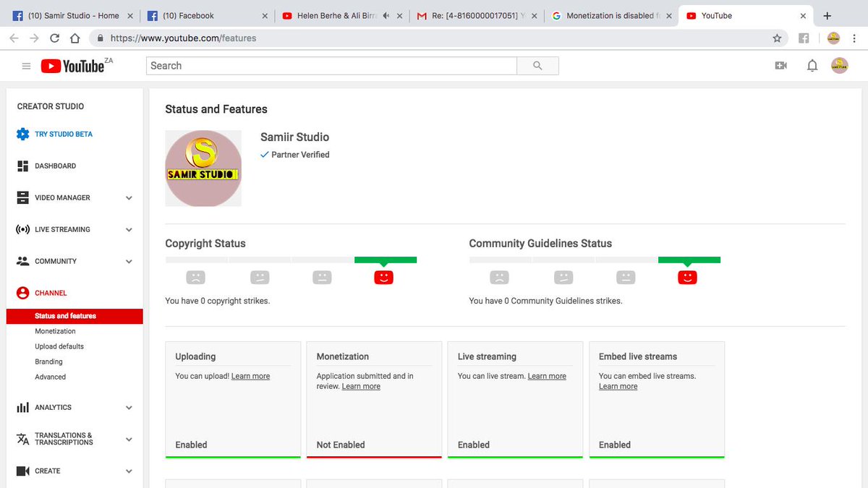Expand the Community section

pos(129,261)
